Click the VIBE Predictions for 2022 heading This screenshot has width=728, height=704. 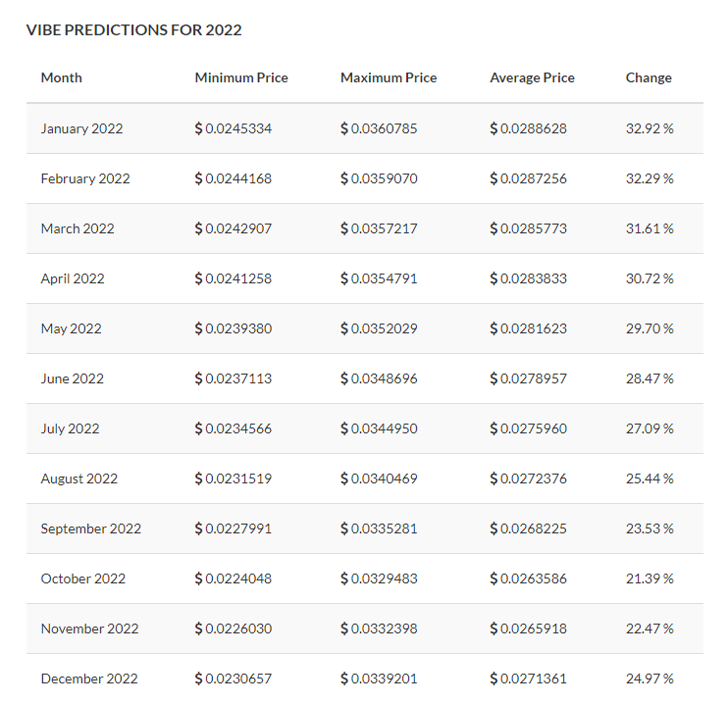133,29
